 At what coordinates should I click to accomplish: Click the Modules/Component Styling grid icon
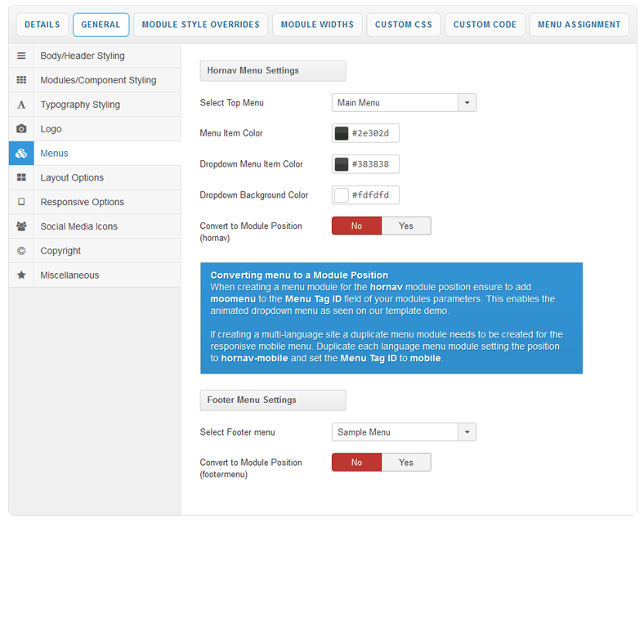tap(21, 80)
